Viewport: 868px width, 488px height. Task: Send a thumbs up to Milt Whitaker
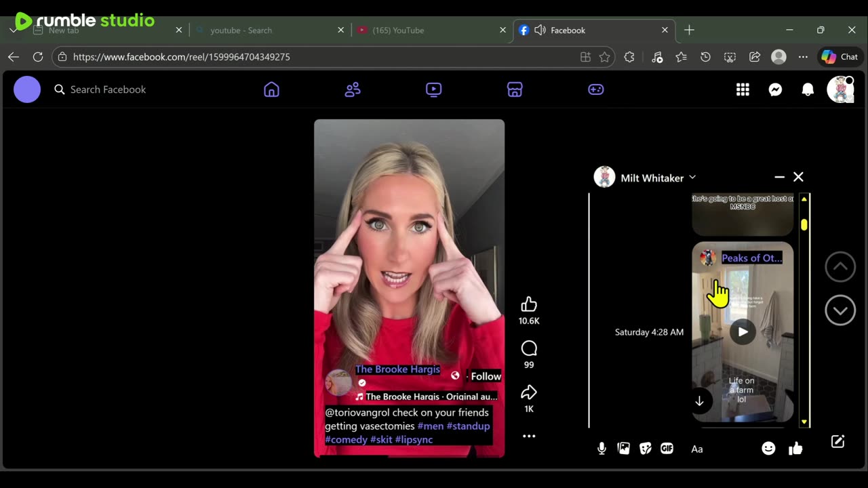[x=795, y=448]
